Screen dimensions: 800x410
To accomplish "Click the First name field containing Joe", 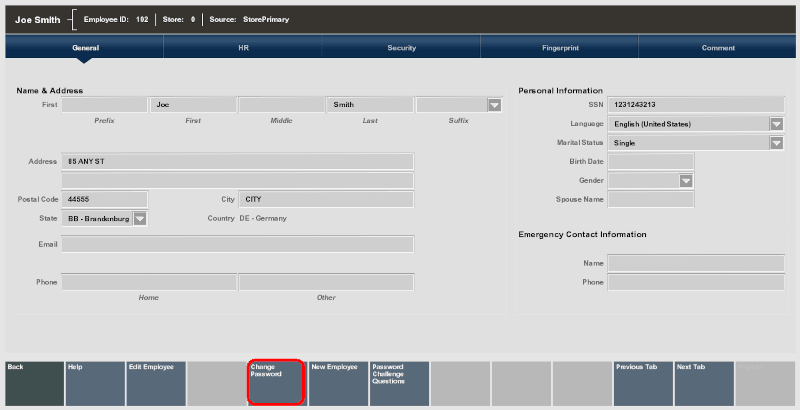I will point(193,105).
